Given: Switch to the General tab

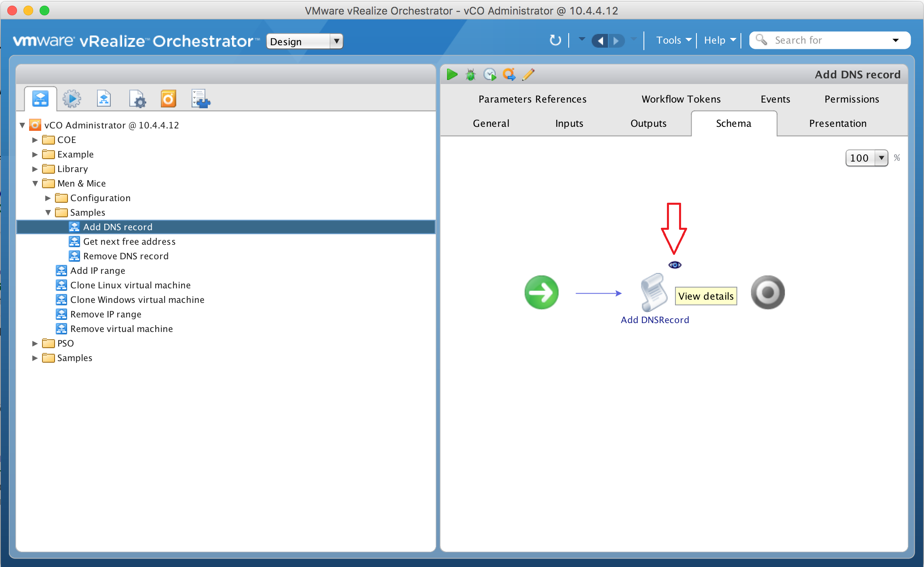Looking at the screenshot, I should tap(491, 124).
